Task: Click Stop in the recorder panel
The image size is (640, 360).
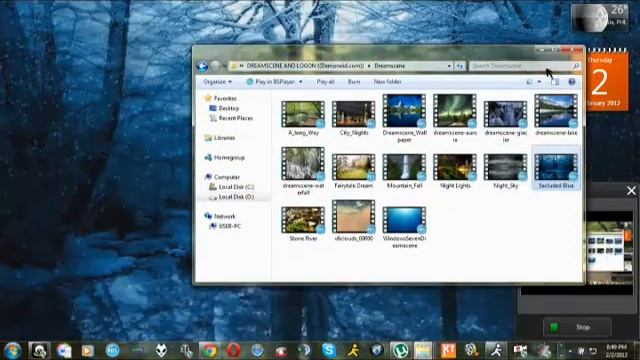Action: coord(577,327)
